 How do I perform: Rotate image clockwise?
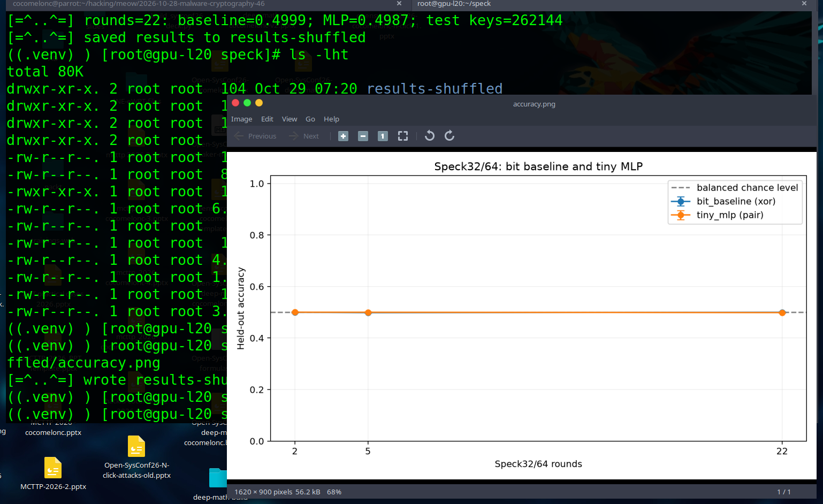point(449,136)
